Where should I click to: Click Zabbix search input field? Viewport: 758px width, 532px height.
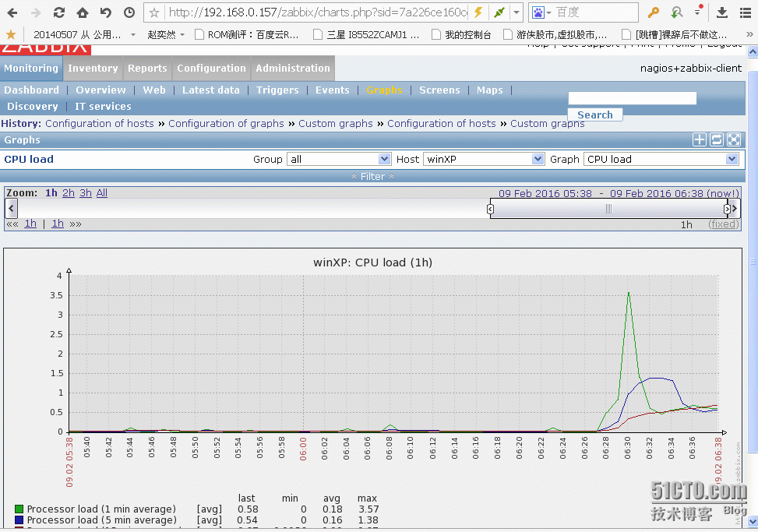point(633,98)
